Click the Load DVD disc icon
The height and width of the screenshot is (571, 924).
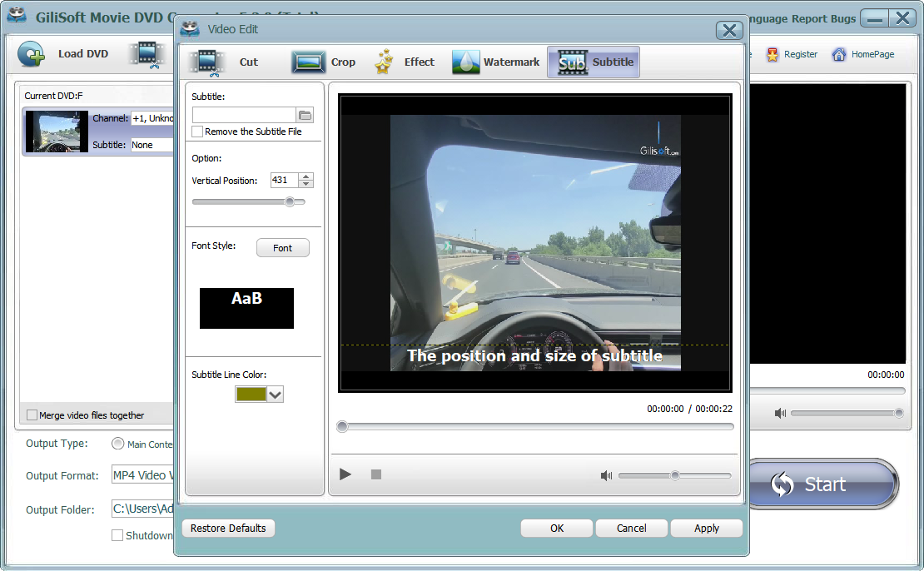coord(32,54)
